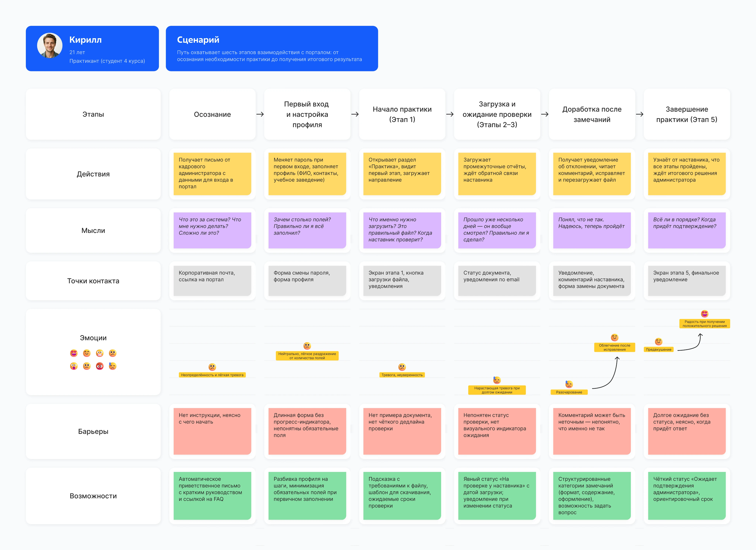
Task: Open «Начало практики (Этап 1)» stage
Action: coord(402,114)
